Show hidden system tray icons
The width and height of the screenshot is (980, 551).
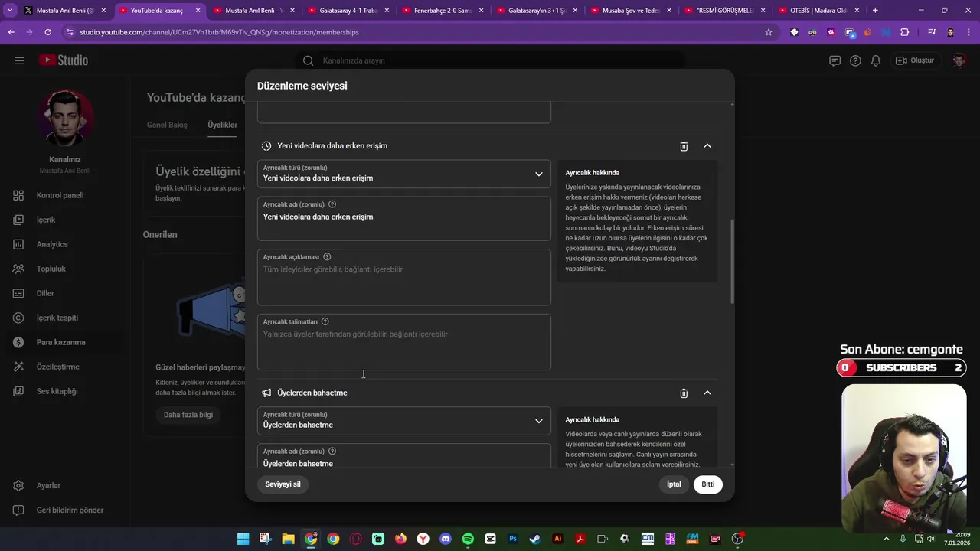click(x=887, y=539)
